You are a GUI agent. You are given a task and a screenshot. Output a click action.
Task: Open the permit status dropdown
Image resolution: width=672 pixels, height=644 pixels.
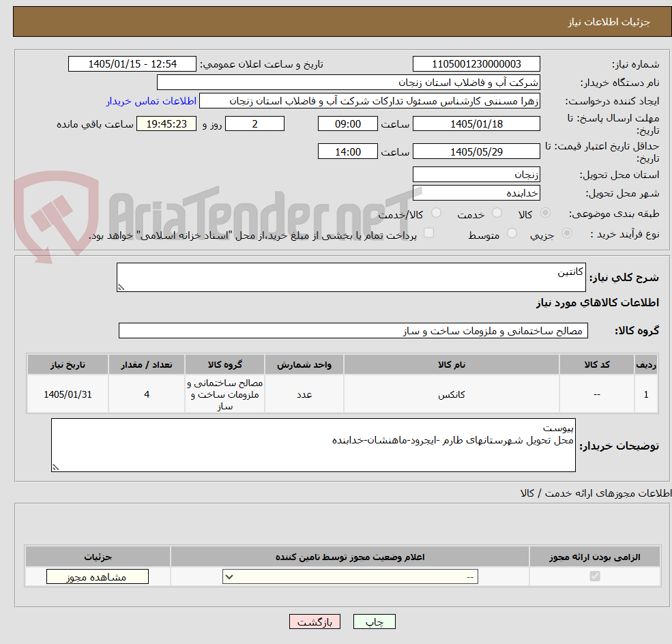(x=350, y=576)
